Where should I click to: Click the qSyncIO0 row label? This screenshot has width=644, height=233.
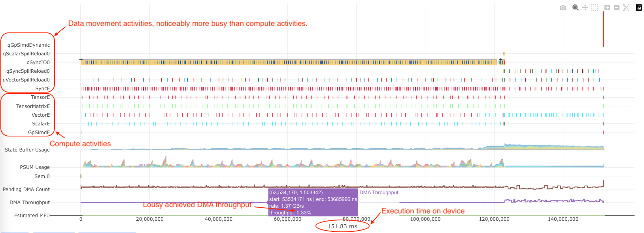coord(38,63)
